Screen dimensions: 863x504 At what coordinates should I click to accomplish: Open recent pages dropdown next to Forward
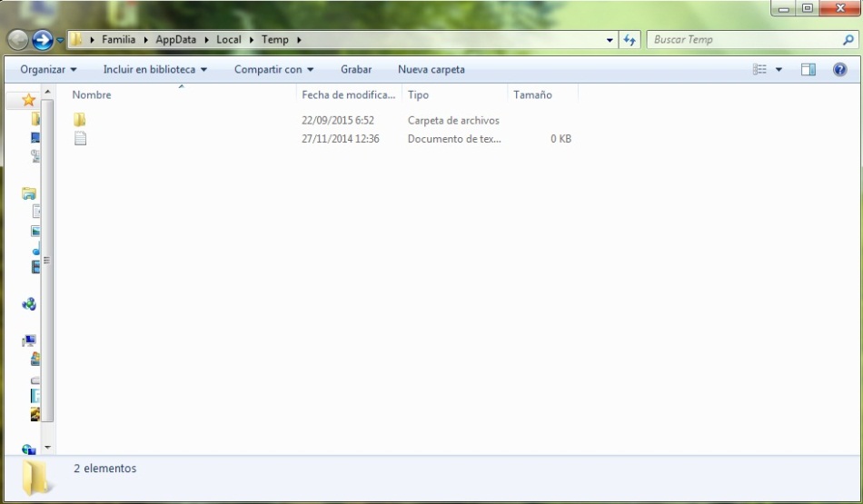(x=60, y=40)
